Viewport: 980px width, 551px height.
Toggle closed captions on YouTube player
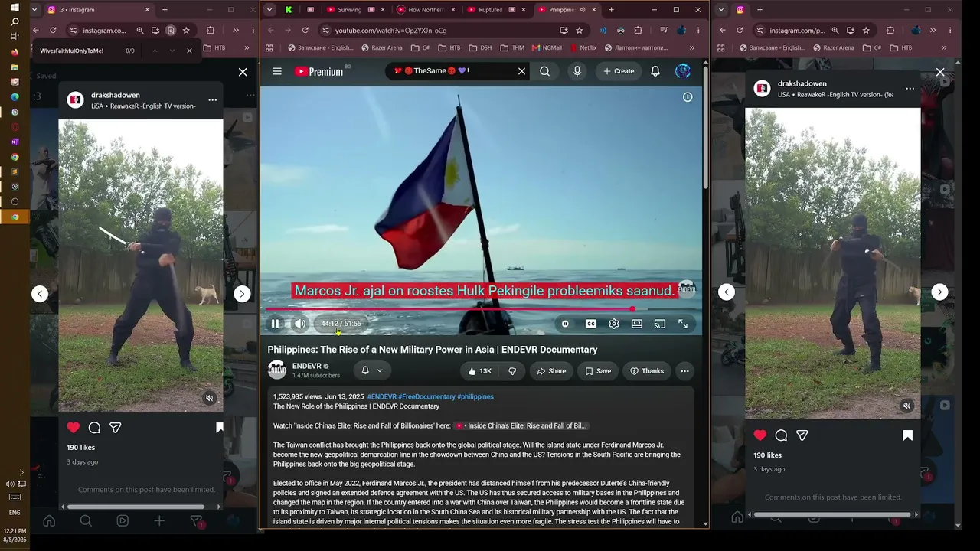(591, 324)
